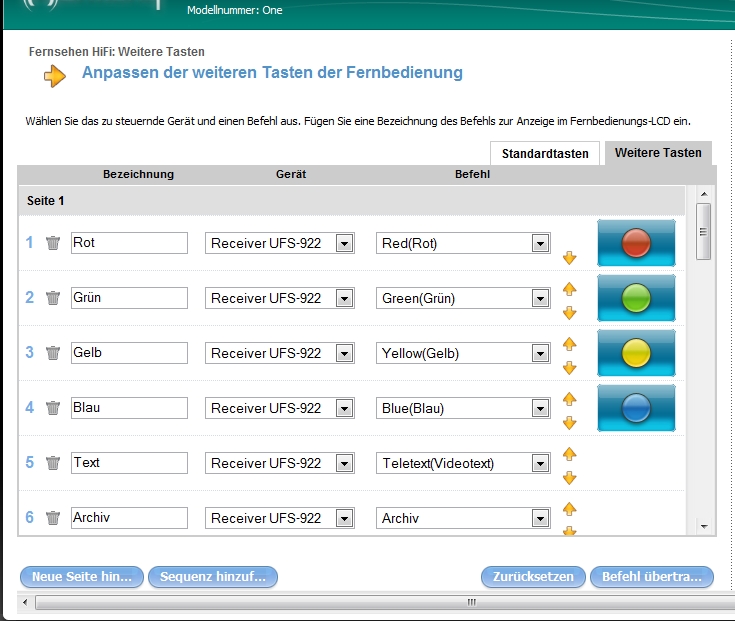
Task: Open device dropdown for the Rot row
Action: (x=344, y=243)
